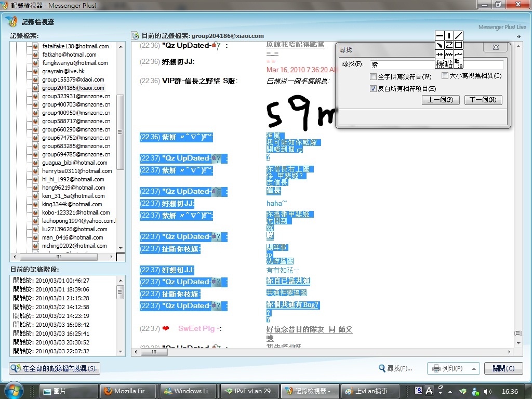The width and height of the screenshot is (532, 399).
Task: Click the Messenger status tray icon
Action: pos(475,391)
